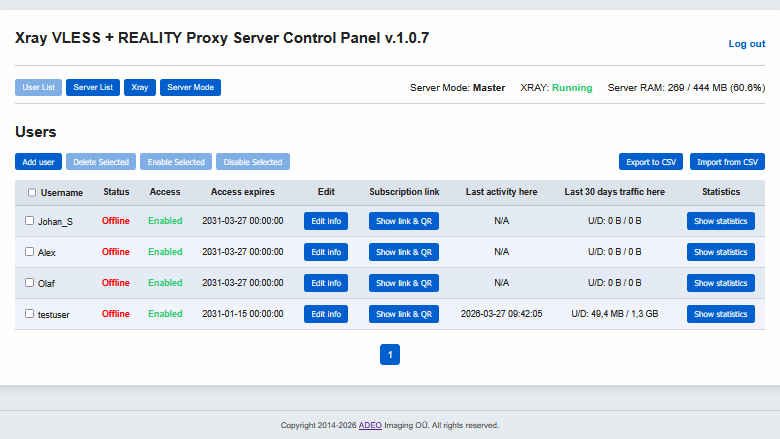Open Edit info for Olaf
780x439 pixels.
[x=326, y=283]
